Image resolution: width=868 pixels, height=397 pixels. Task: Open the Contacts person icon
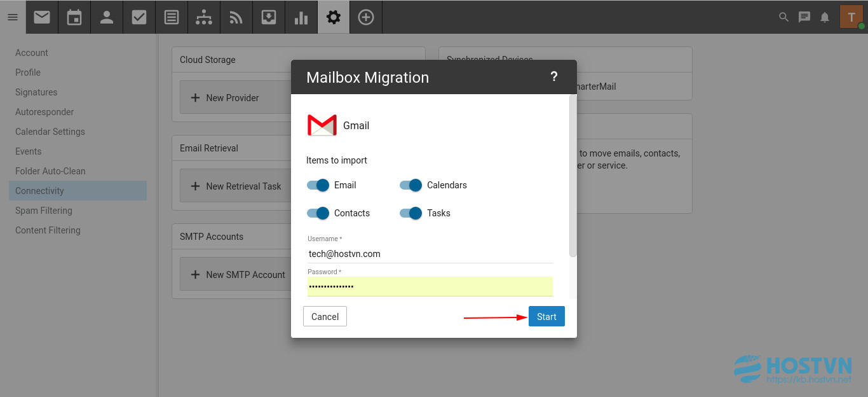tap(107, 17)
